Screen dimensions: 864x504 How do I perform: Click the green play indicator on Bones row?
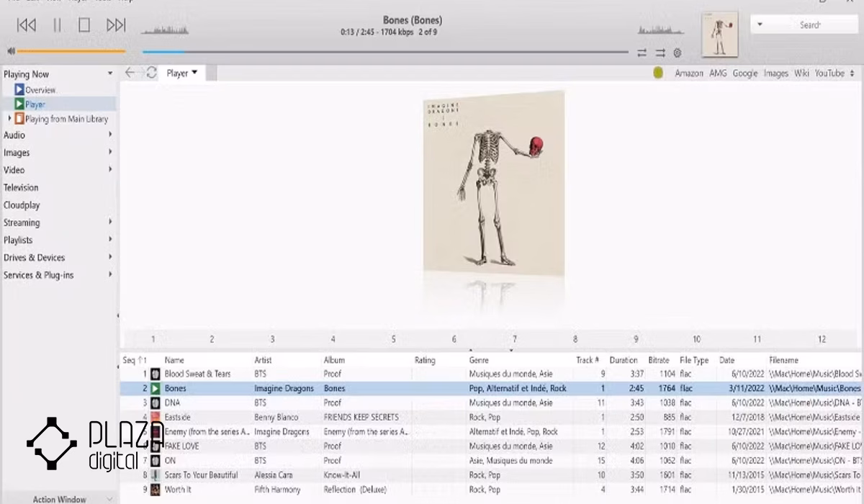click(155, 389)
